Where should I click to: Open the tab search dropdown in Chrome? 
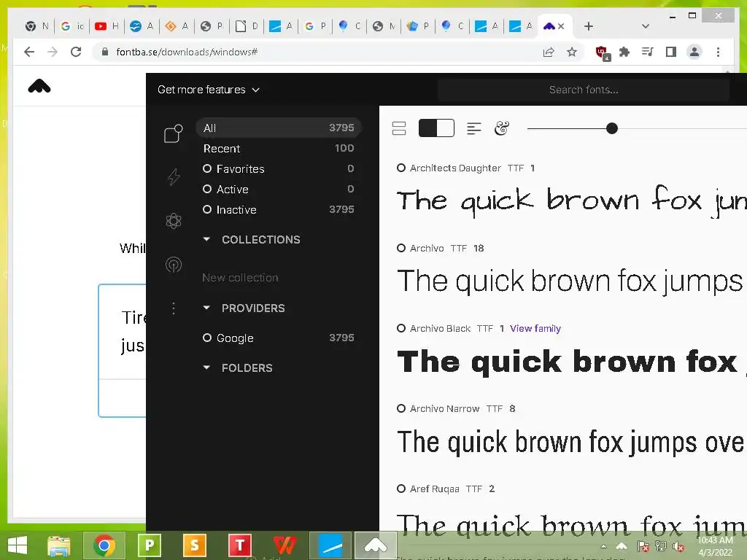(646, 26)
